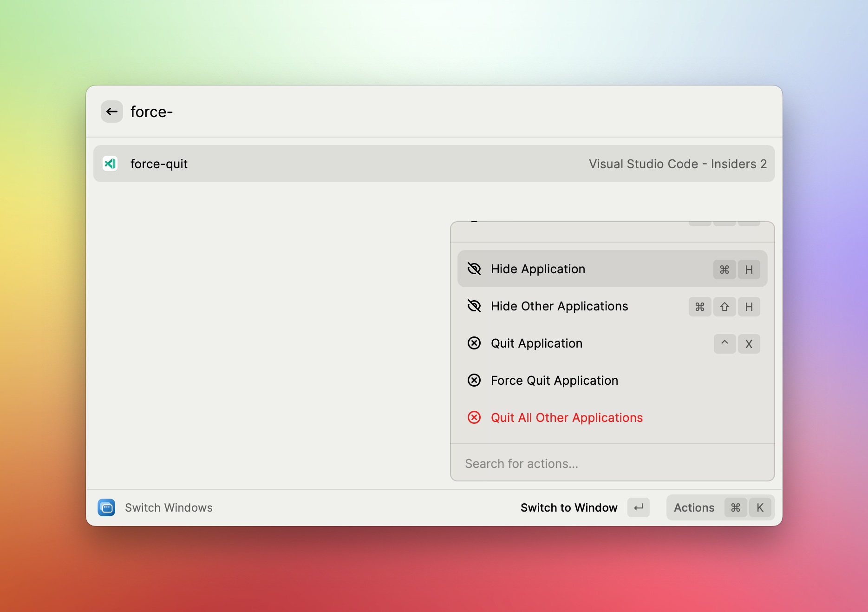Choose Hide Application from the actions menu

[612, 269]
